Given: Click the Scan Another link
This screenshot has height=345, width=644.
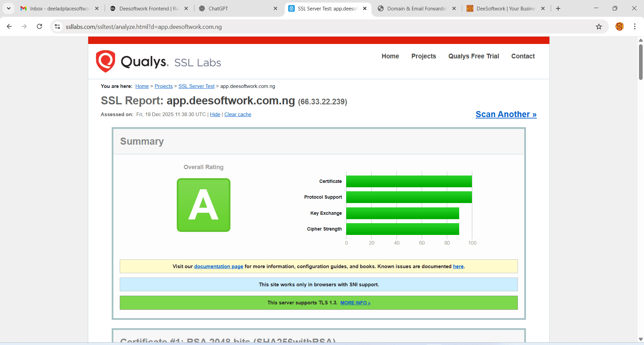Looking at the screenshot, I should (506, 114).
